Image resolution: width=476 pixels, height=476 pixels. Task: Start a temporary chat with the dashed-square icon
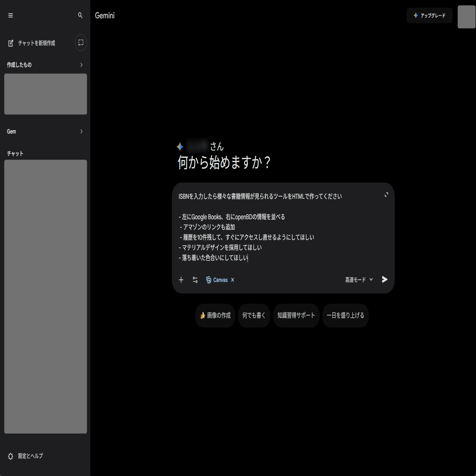(80, 43)
